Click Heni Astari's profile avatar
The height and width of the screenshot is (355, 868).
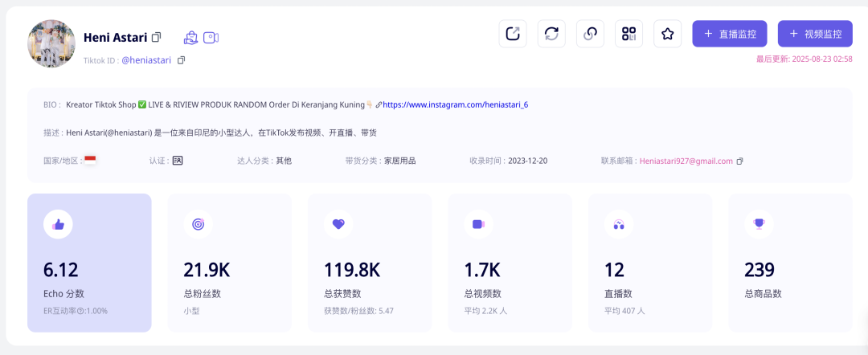[51, 43]
